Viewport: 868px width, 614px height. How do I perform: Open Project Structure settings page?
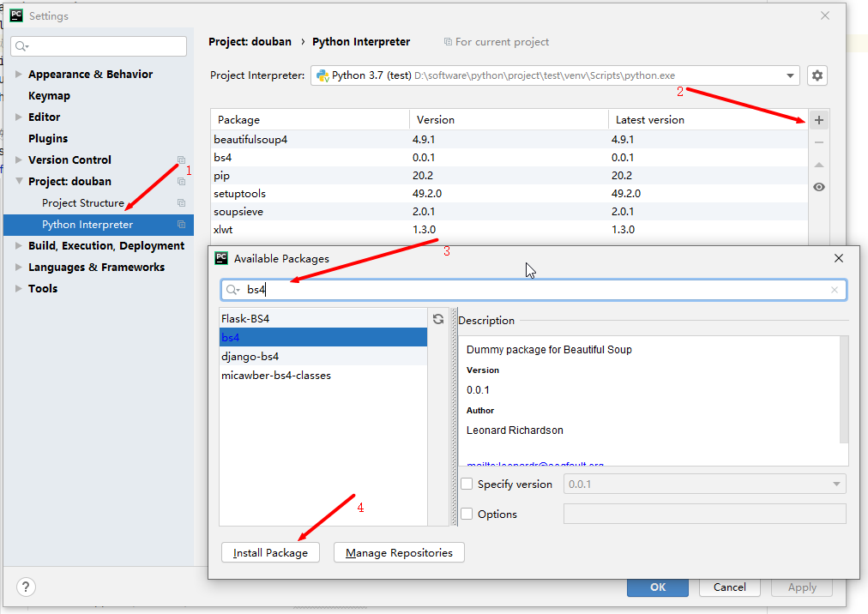(83, 203)
